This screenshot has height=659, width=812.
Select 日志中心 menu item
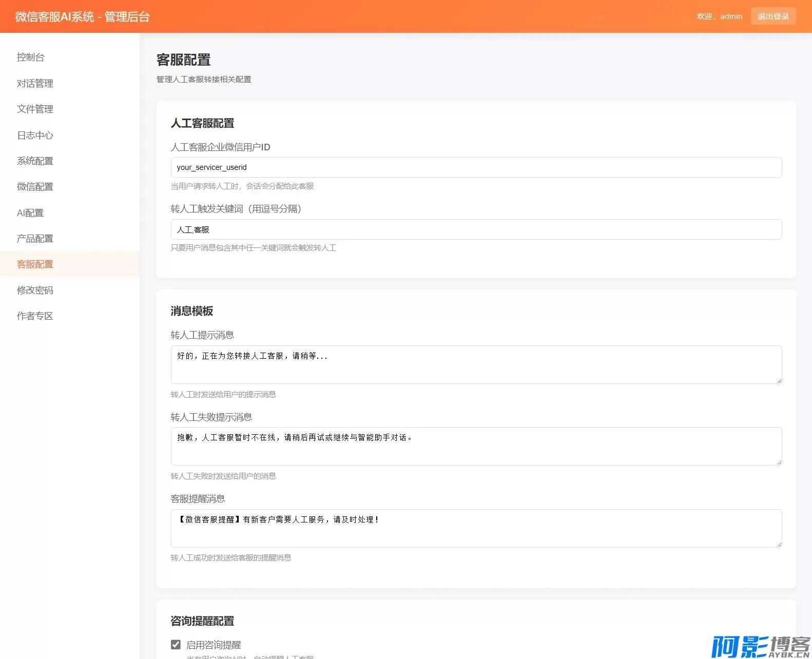(x=35, y=135)
